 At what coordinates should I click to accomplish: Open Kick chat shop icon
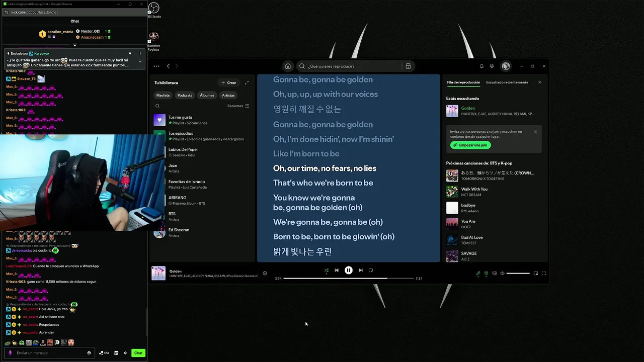tap(116, 353)
